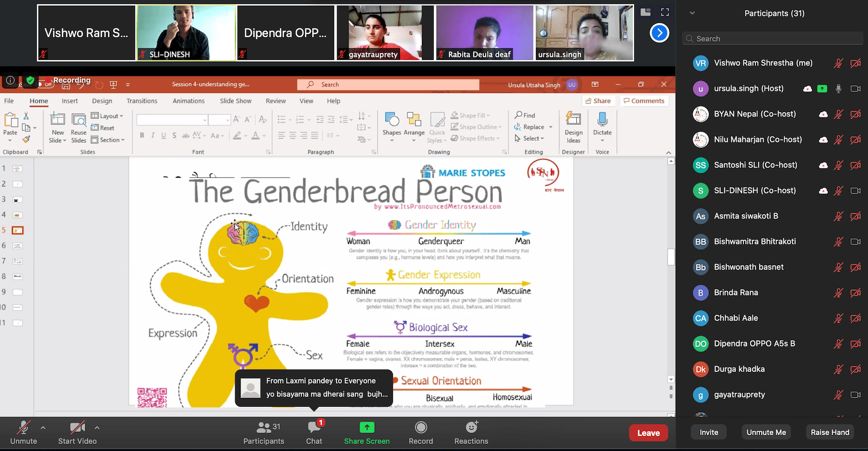This screenshot has height=451, width=868.
Task: Open Design Ideas in Designer group
Action: (x=574, y=127)
